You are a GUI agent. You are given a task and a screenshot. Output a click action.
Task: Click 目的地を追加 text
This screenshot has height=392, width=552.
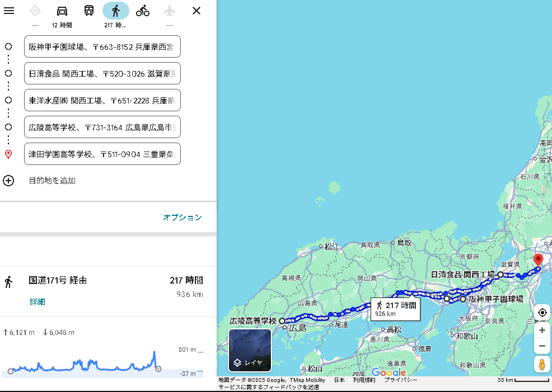pos(52,181)
